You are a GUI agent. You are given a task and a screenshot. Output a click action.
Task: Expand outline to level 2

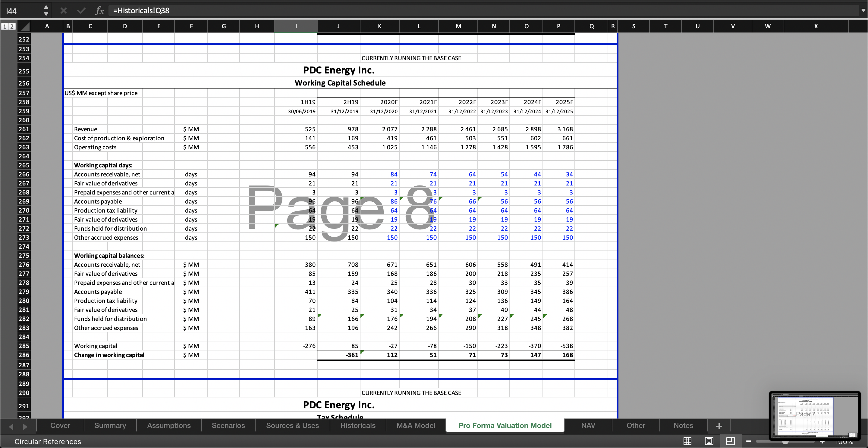pyautogui.click(x=11, y=26)
